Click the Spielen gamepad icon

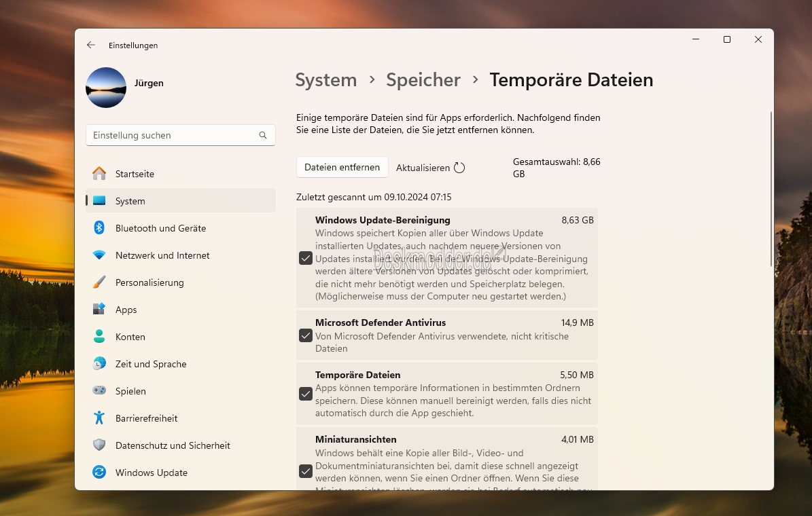99,390
